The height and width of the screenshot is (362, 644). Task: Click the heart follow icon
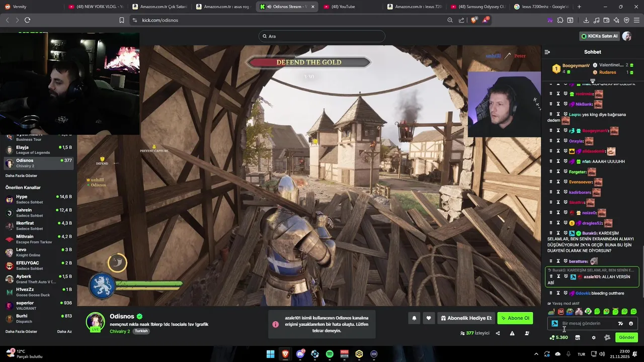(429, 318)
